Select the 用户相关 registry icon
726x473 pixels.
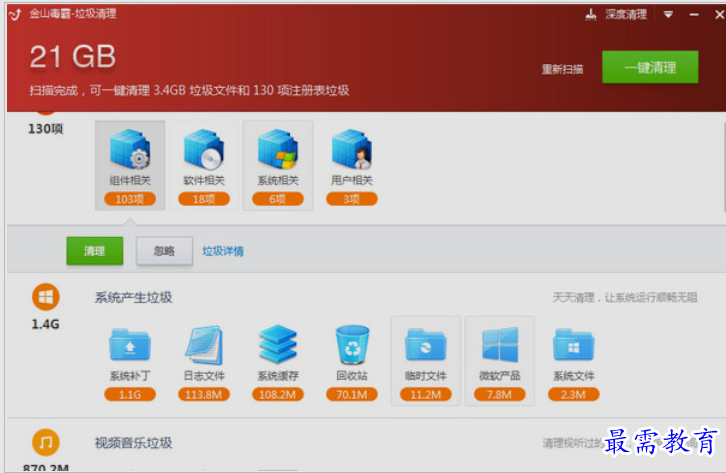(351, 149)
